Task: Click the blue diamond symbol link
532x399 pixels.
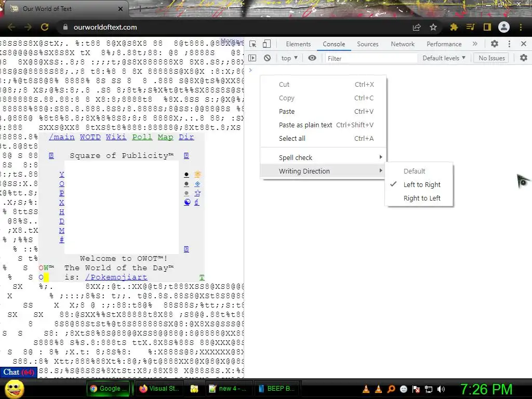Action: [197, 183]
